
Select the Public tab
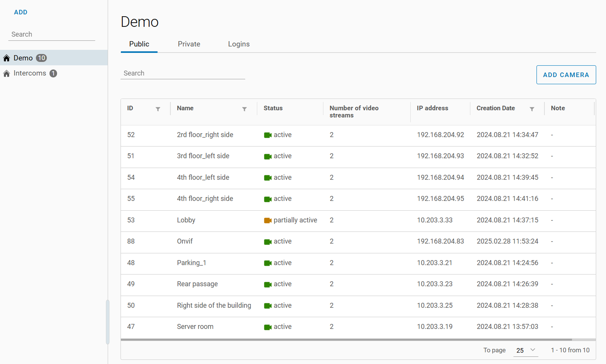pyautogui.click(x=139, y=44)
